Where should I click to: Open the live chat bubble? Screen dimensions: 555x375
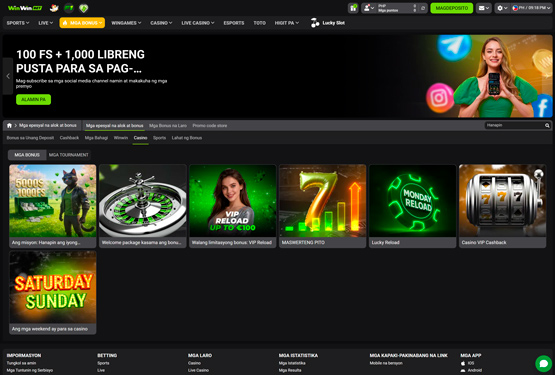coord(544,363)
